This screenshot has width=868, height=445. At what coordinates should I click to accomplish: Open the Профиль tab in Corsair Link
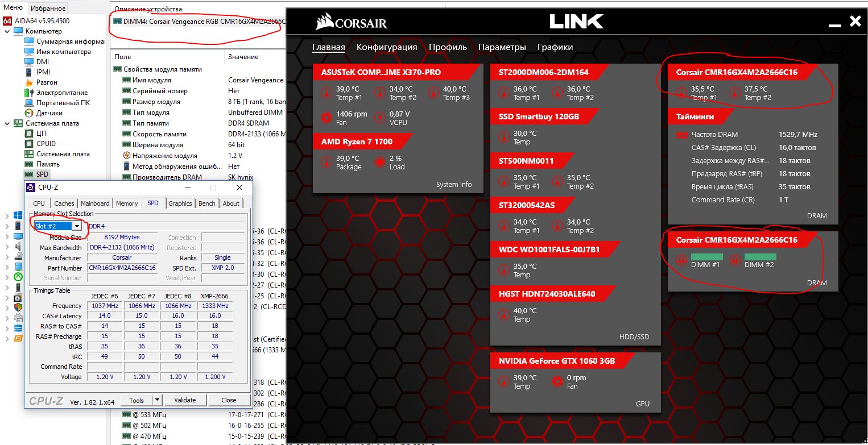pos(448,47)
